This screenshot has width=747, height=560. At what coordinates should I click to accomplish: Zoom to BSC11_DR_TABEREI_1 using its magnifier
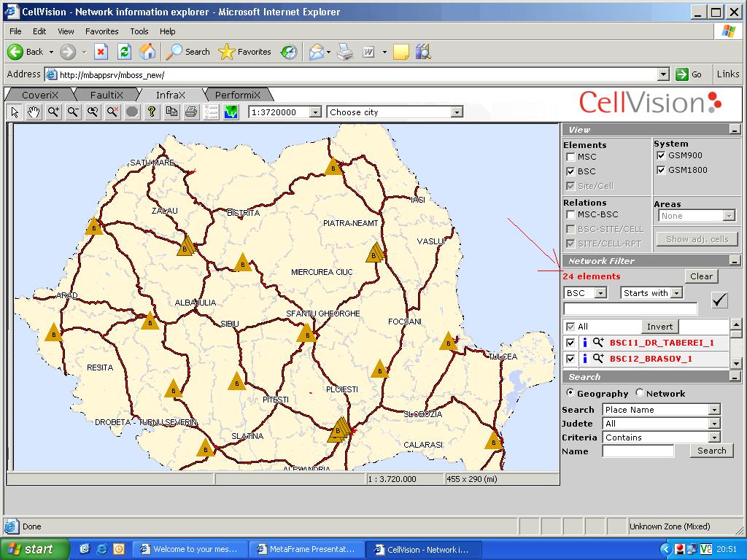(598, 343)
